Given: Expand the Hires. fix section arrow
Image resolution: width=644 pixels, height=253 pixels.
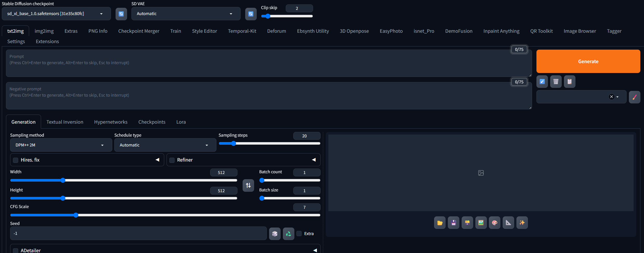Looking at the screenshot, I should pyautogui.click(x=157, y=160).
